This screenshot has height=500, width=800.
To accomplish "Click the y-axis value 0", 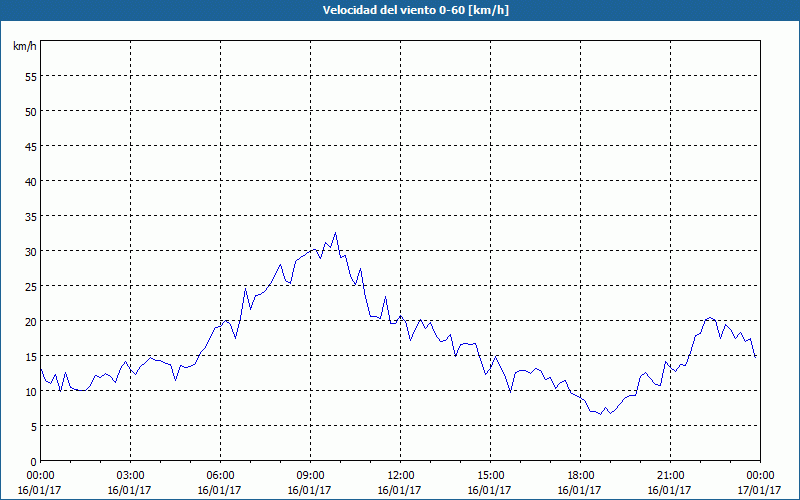I will point(34,462).
